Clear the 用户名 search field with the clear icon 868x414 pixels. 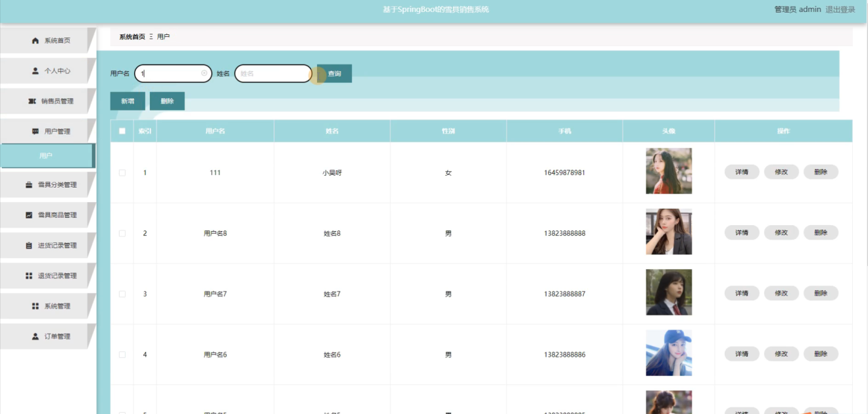[204, 73]
